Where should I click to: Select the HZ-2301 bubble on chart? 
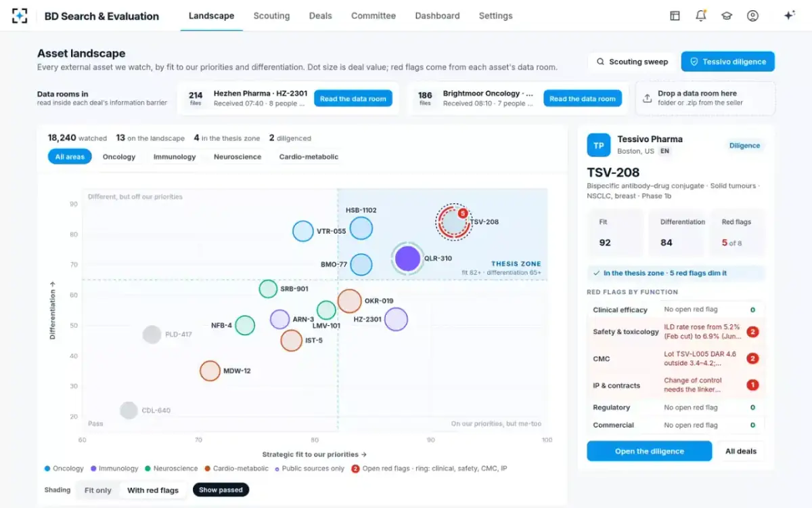tap(396, 319)
